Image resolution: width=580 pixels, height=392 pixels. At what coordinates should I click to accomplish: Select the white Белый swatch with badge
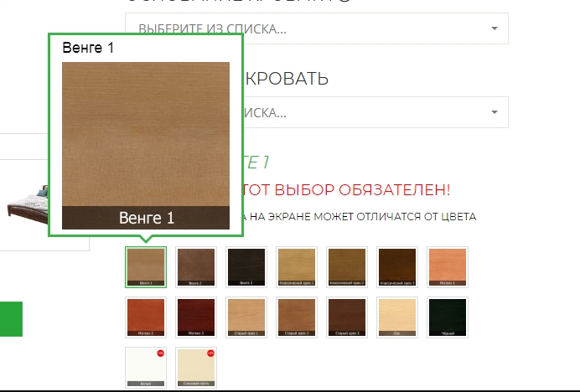coord(146,368)
